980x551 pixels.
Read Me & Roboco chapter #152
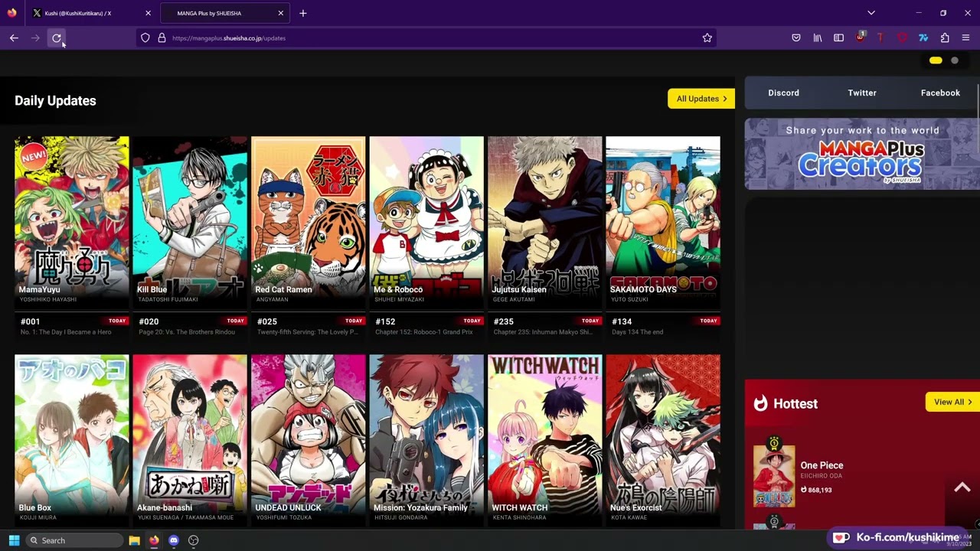[426, 326]
